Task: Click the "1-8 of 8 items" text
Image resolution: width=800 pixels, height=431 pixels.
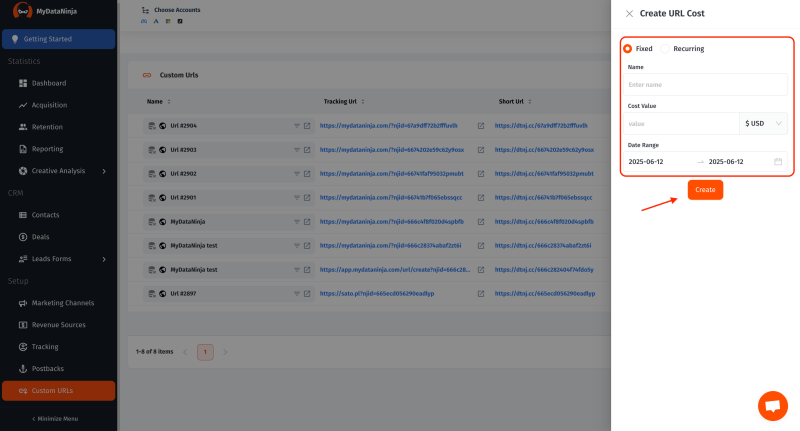Action: (x=155, y=352)
